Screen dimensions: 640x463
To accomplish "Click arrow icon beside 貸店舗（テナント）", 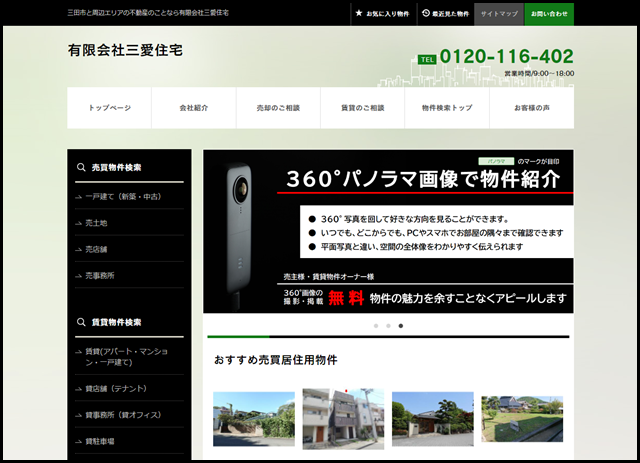I will click(79, 389).
